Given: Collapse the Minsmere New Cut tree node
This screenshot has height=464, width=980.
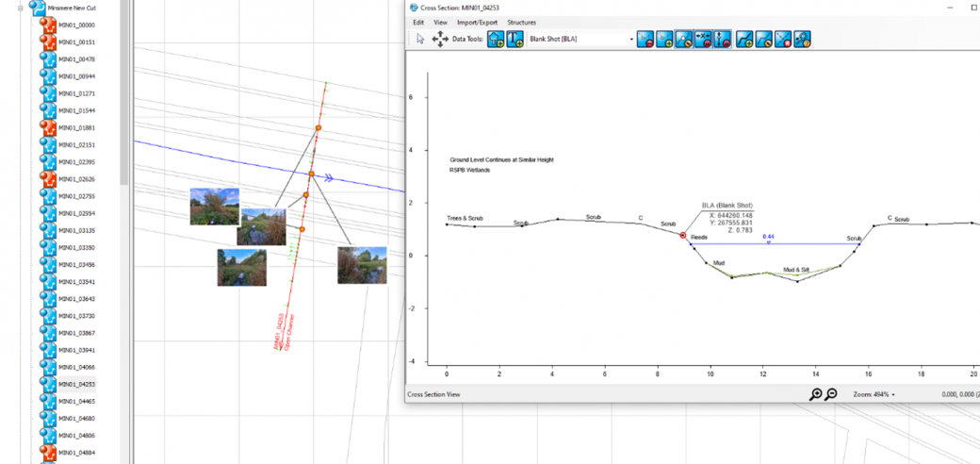Looking at the screenshot, I should pos(20,8).
